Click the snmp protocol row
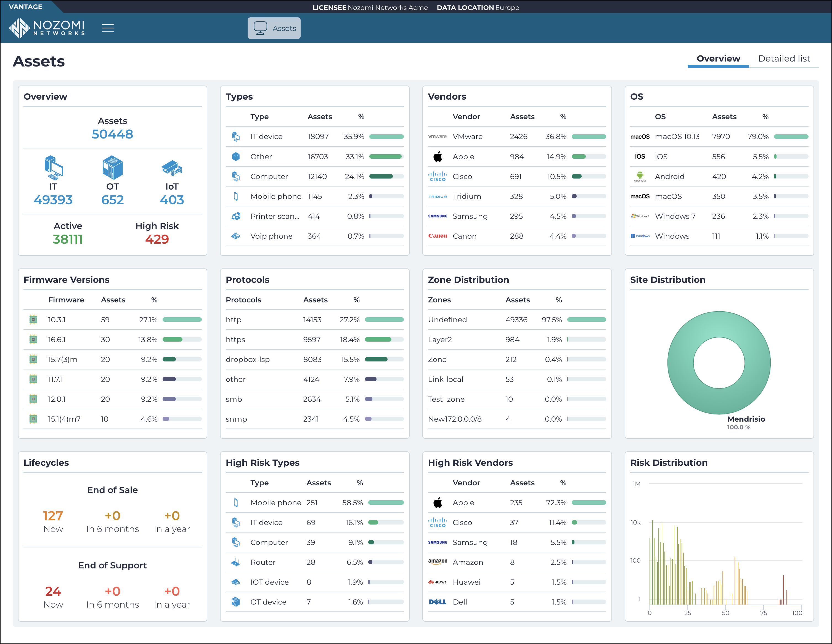The height and width of the screenshot is (644, 832). [315, 419]
